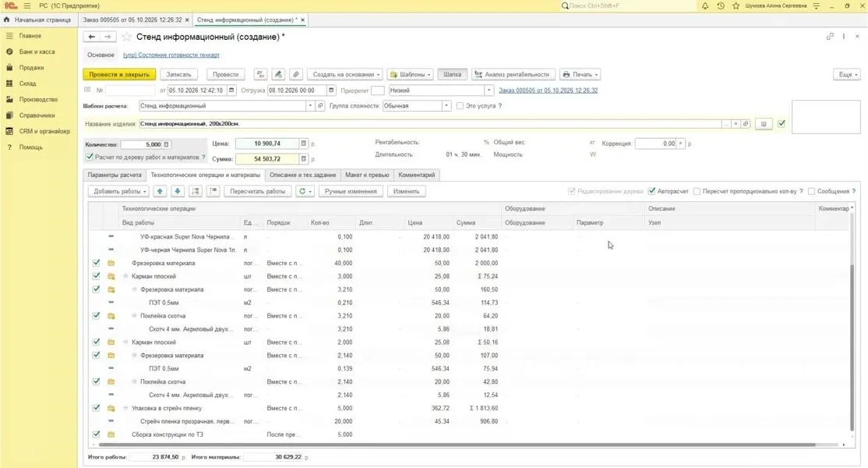The height and width of the screenshot is (468, 868).
Task: Enable Пересчет пропорционально кол-ву
Action: pyautogui.click(x=697, y=191)
